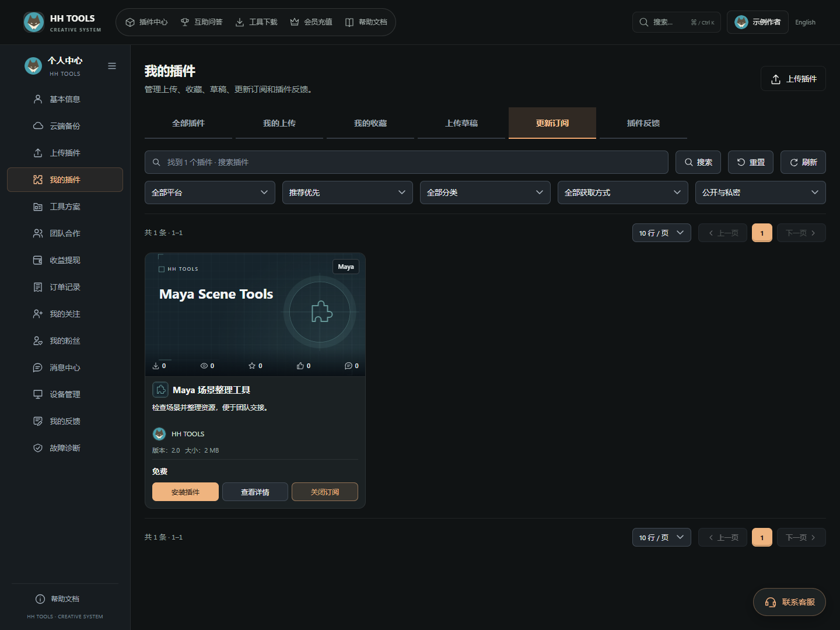Screen dimensions: 840x630
Task: Expand the 公开与私密 visibility dropdown
Action: 761,192
